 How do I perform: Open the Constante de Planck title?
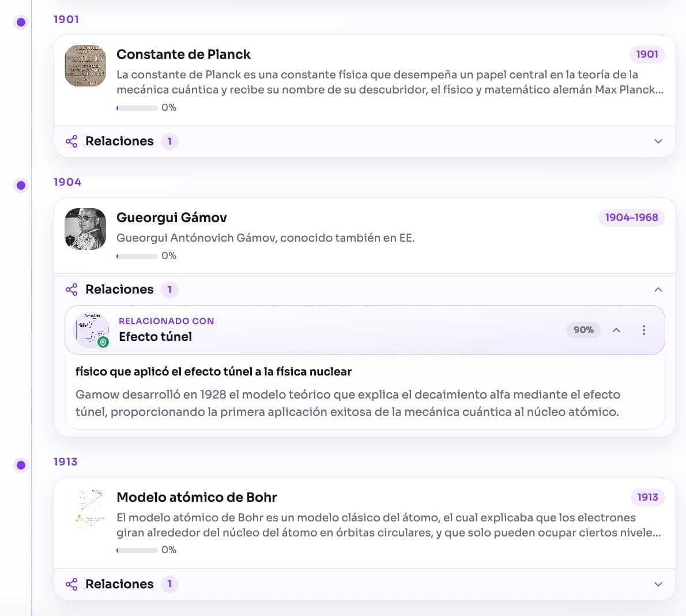pyautogui.click(x=183, y=54)
